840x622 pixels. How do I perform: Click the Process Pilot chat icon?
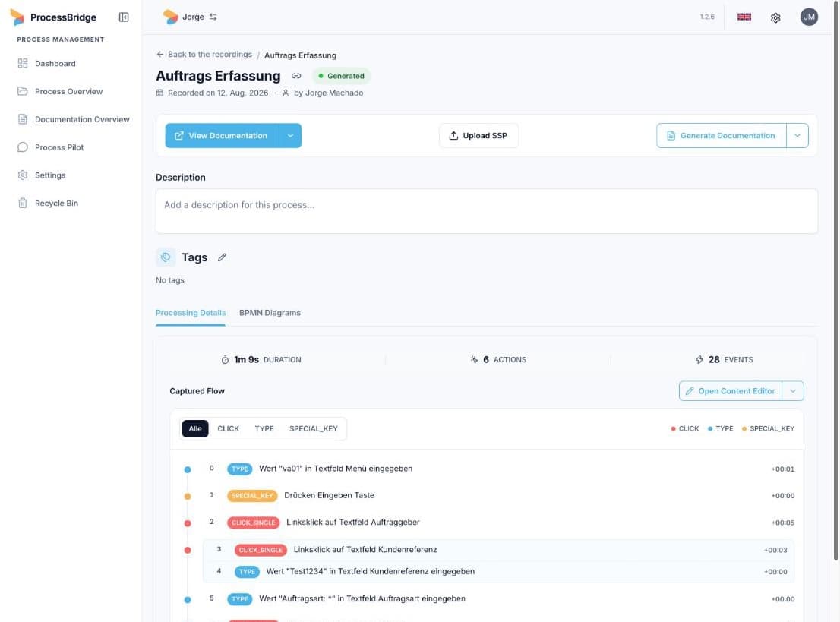(23, 147)
